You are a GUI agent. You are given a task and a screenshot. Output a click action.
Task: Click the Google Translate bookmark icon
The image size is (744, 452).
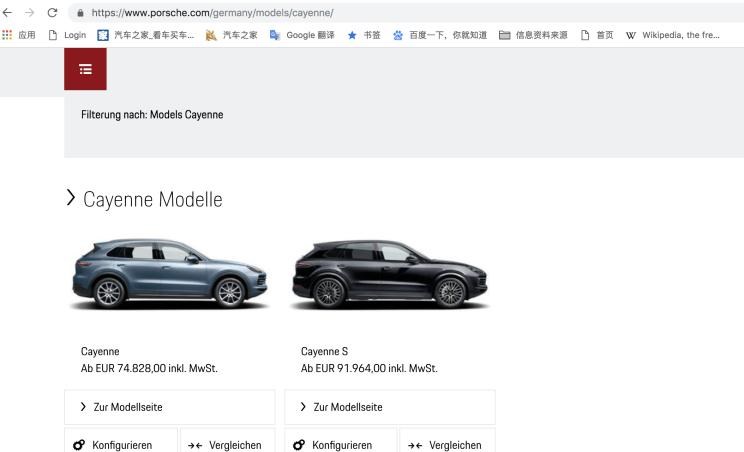(x=275, y=35)
